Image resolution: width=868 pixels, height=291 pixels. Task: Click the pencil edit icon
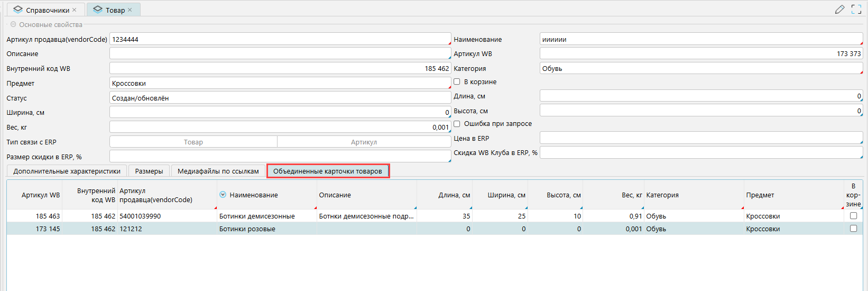(839, 10)
